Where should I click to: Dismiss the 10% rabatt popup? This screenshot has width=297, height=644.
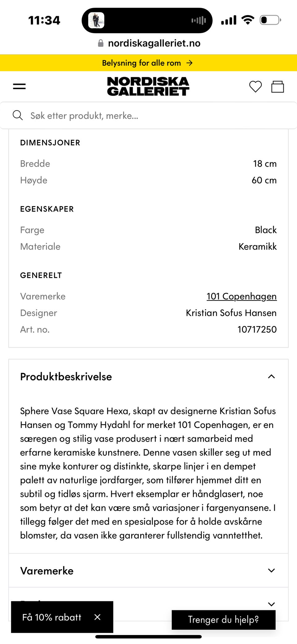97,617
